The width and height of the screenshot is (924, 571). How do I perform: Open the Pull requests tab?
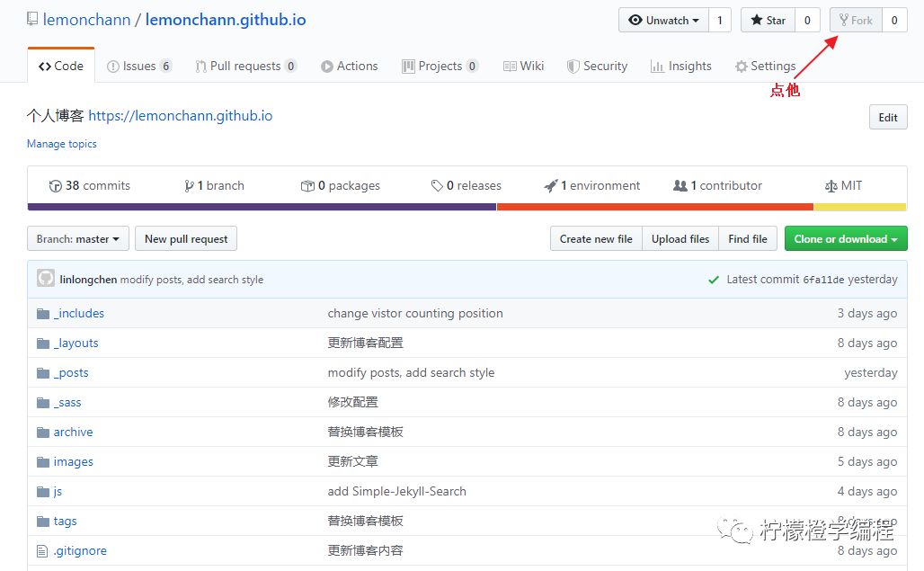tap(245, 66)
